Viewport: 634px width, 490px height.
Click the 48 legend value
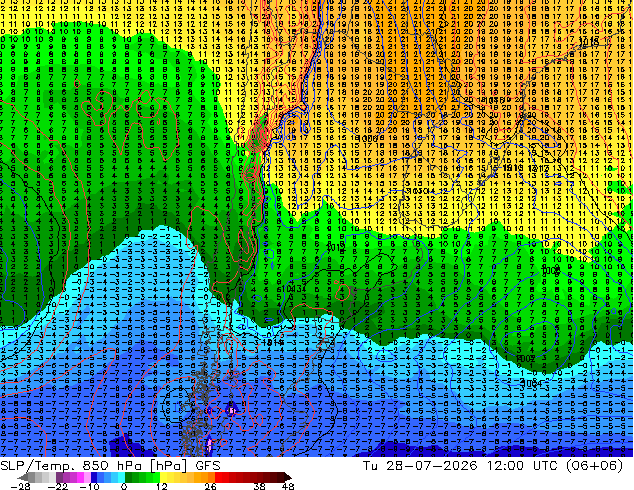pyautogui.click(x=288, y=486)
